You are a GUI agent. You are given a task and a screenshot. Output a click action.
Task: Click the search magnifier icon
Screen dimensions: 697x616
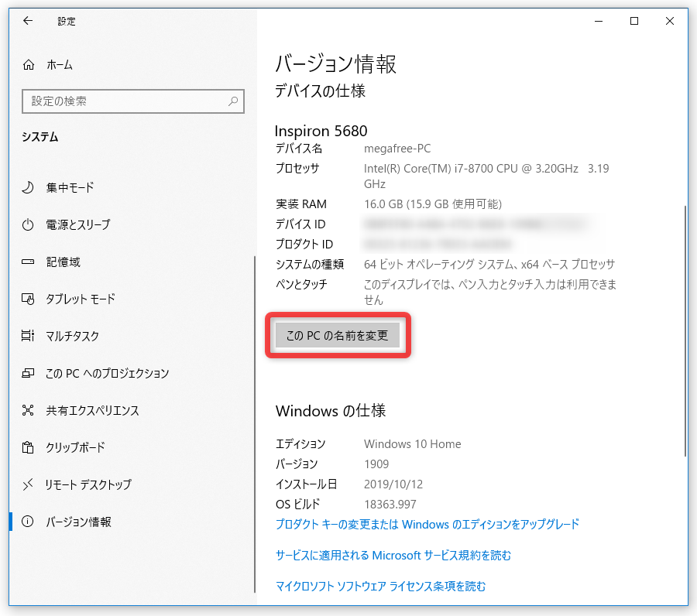233,101
